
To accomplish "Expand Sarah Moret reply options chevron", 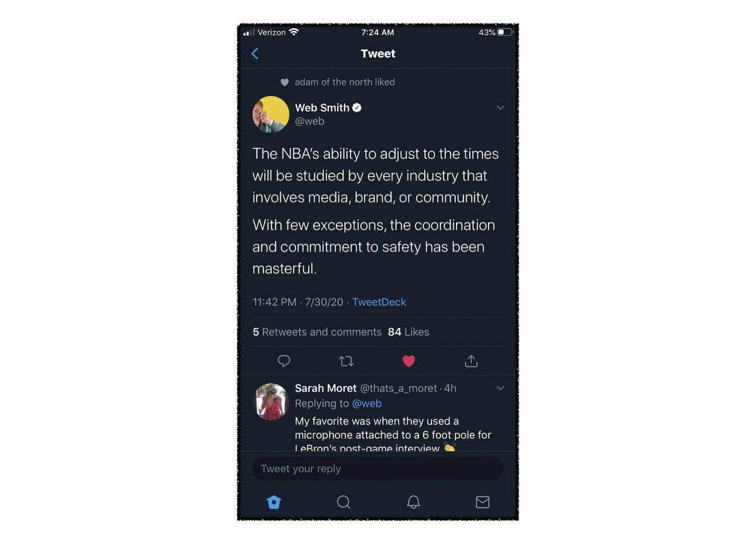I will tap(500, 388).
